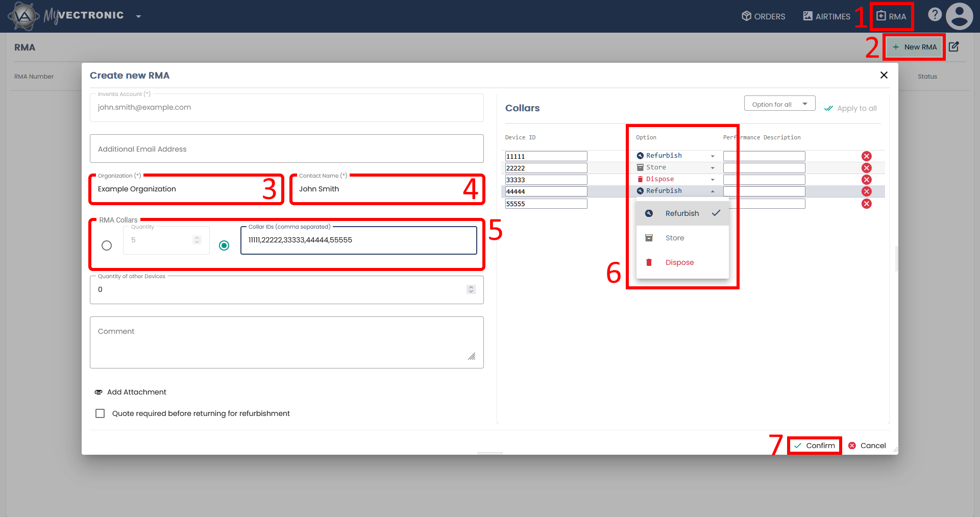Image resolution: width=980 pixels, height=517 pixels.
Task: Remove collar 33333 with the red X
Action: (x=867, y=180)
